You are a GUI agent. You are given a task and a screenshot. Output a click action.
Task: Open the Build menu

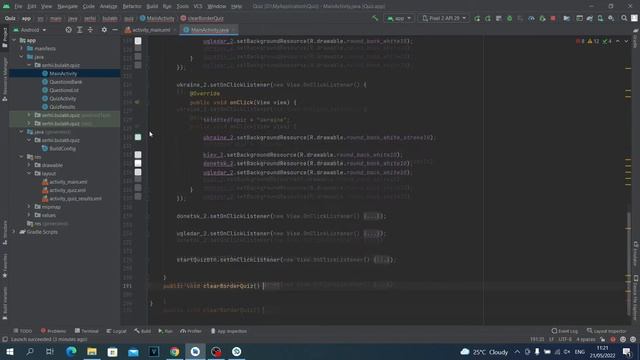pyautogui.click(x=152, y=6)
